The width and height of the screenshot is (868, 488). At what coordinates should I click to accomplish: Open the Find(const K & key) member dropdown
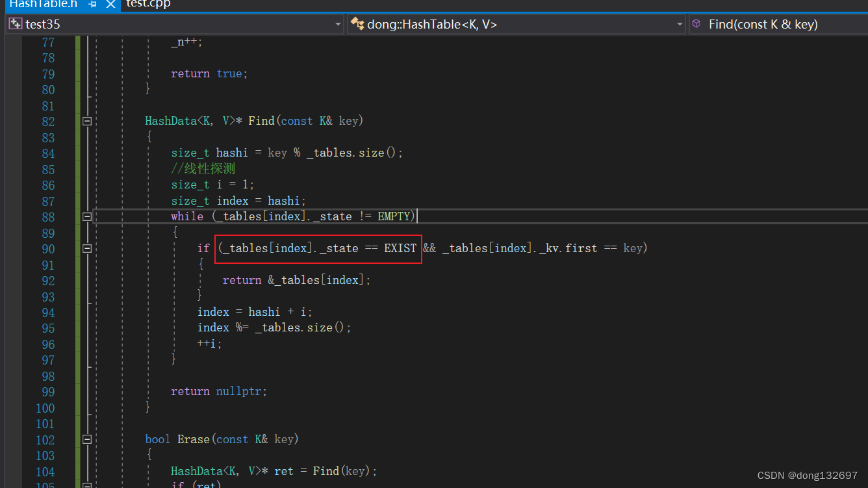click(x=778, y=24)
